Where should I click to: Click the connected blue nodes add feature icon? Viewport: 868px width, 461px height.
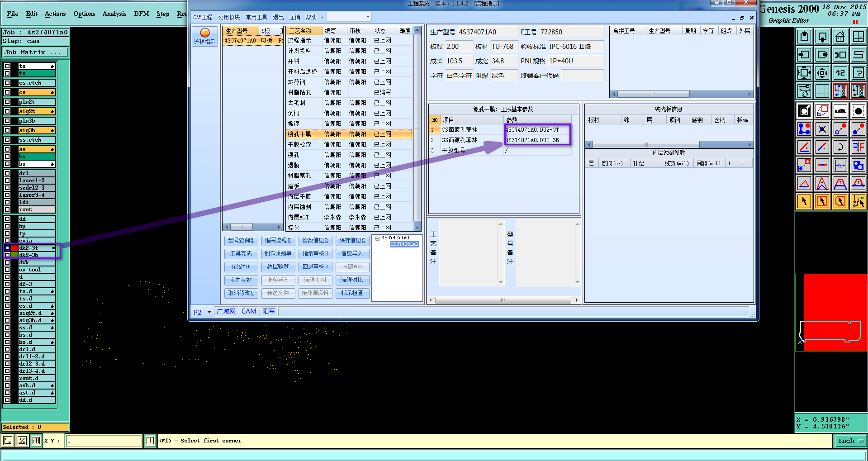pyautogui.click(x=804, y=129)
